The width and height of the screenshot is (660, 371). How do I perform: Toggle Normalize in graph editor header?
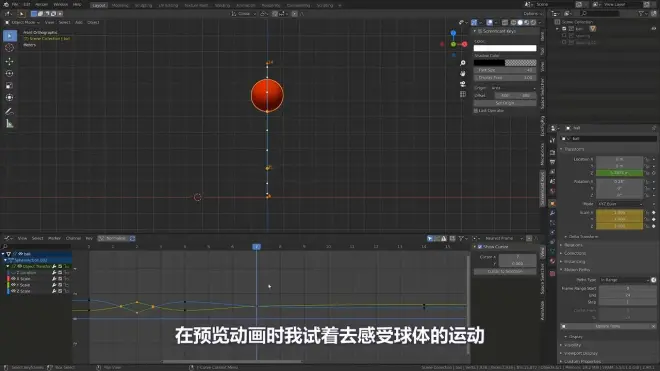(x=113, y=238)
